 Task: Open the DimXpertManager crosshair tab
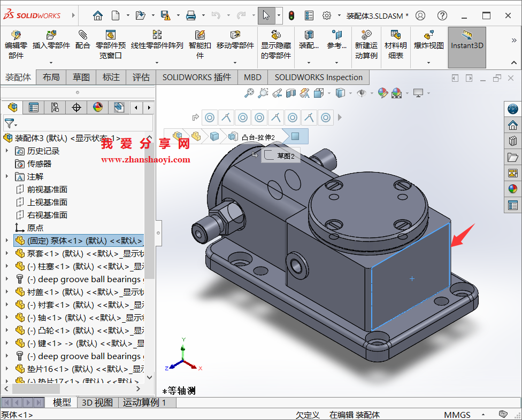[x=76, y=107]
